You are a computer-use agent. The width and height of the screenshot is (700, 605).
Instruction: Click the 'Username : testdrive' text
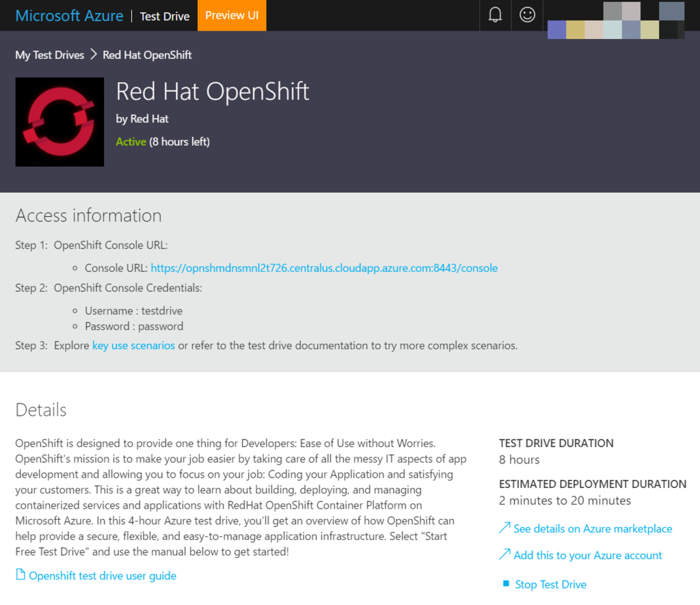(x=133, y=311)
